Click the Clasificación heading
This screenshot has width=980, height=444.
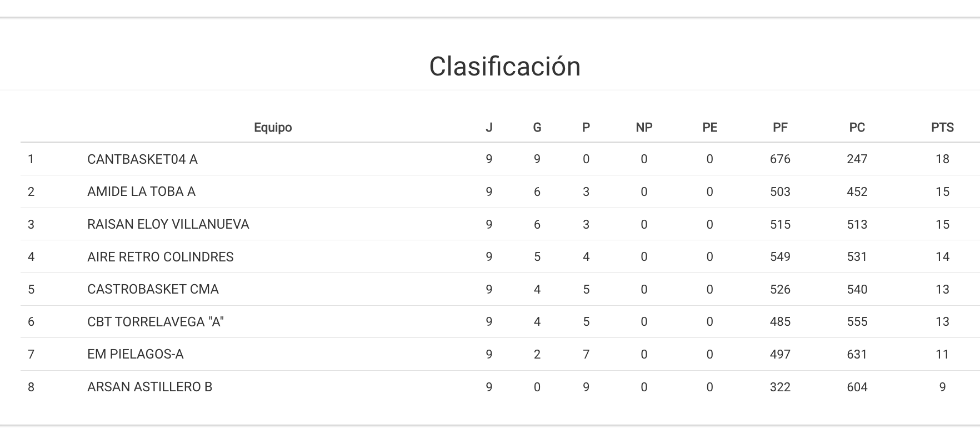[x=504, y=67]
